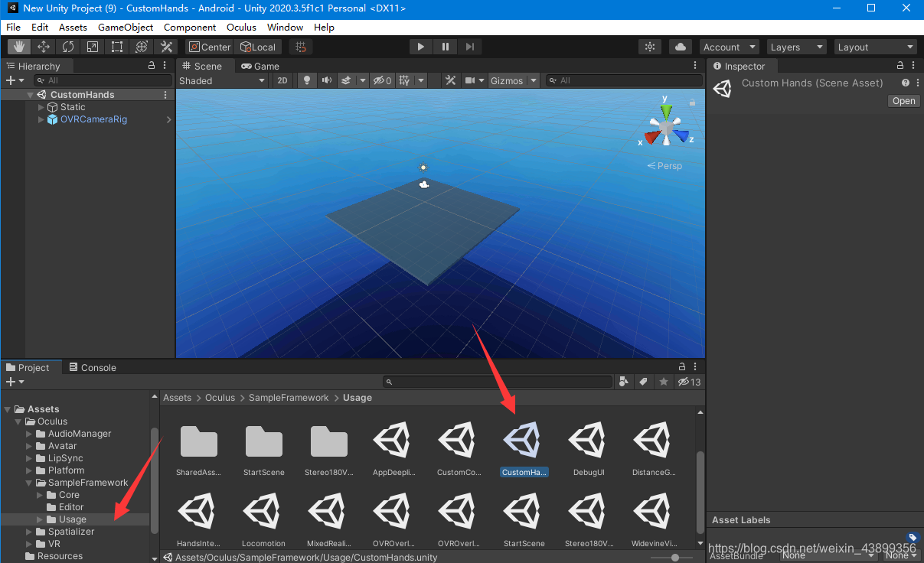Select the Hand tool in toolbar
The width and height of the screenshot is (924, 563).
(19, 47)
